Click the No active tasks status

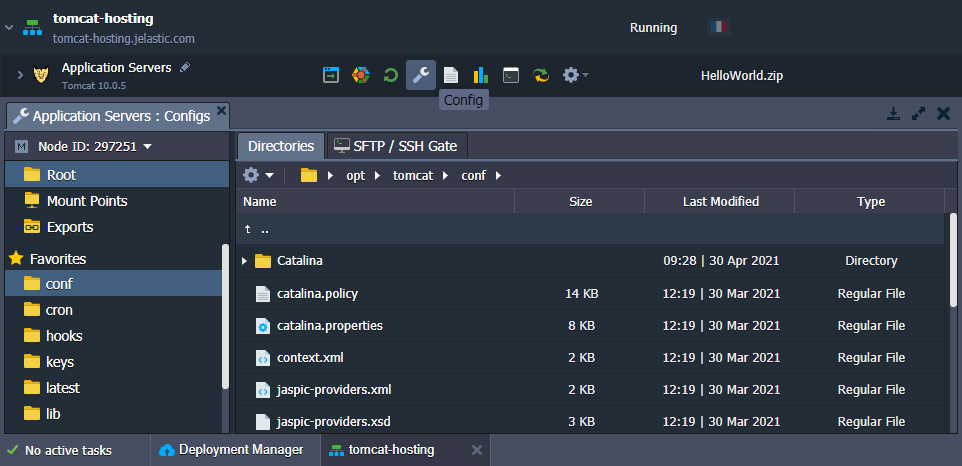(x=60, y=451)
